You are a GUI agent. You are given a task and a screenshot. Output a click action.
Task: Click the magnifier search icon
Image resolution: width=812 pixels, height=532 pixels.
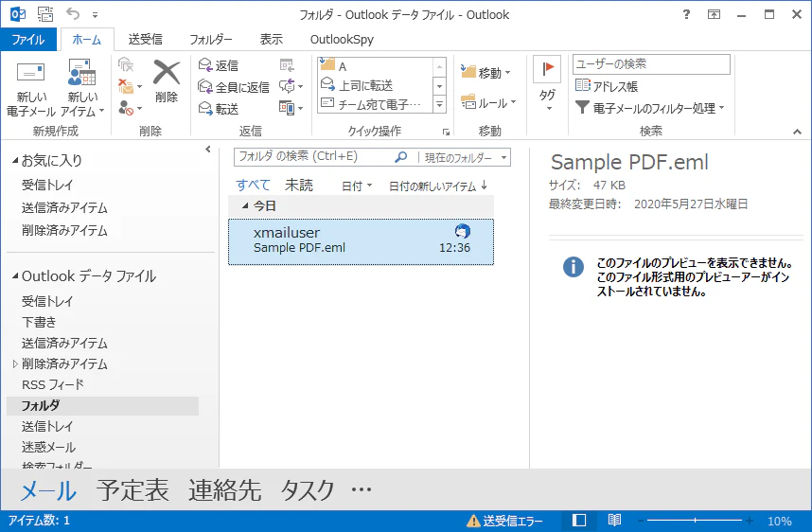coord(401,157)
